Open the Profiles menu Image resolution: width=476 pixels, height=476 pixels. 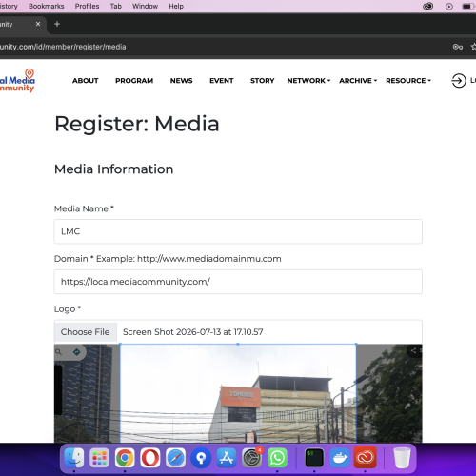[87, 6]
